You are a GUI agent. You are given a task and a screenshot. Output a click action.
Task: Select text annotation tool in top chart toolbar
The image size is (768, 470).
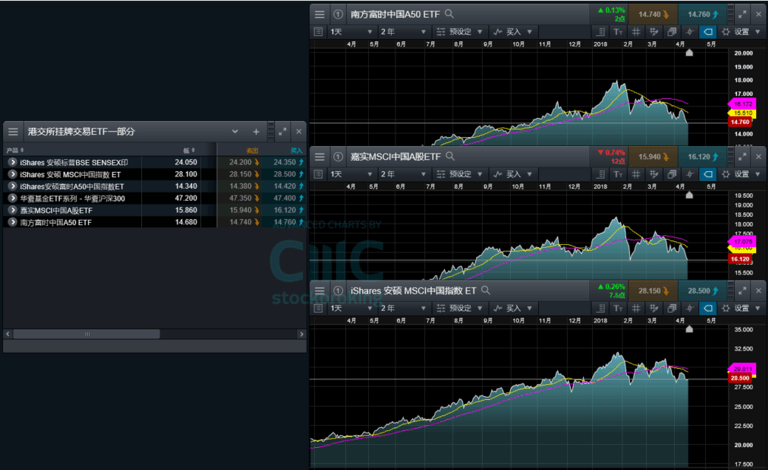[618, 32]
